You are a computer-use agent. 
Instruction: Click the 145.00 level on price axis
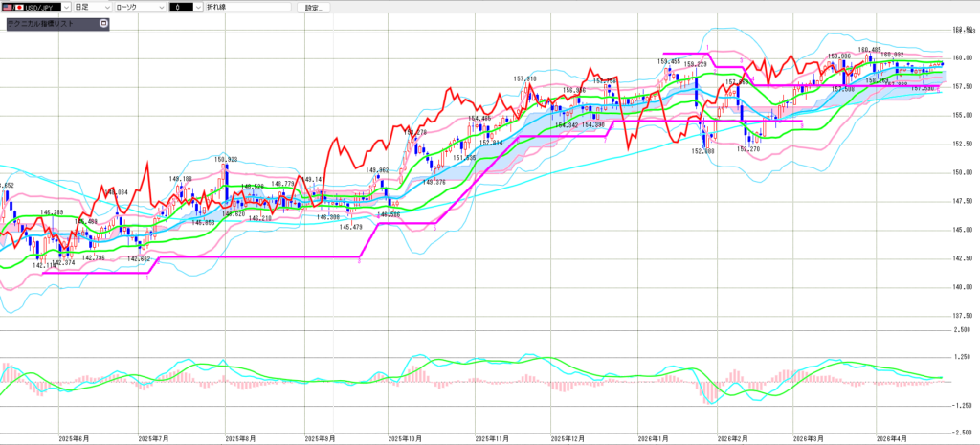pos(962,230)
